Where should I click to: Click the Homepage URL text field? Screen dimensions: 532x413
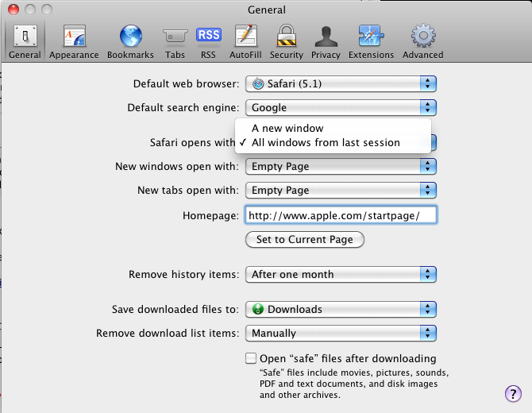(x=341, y=215)
